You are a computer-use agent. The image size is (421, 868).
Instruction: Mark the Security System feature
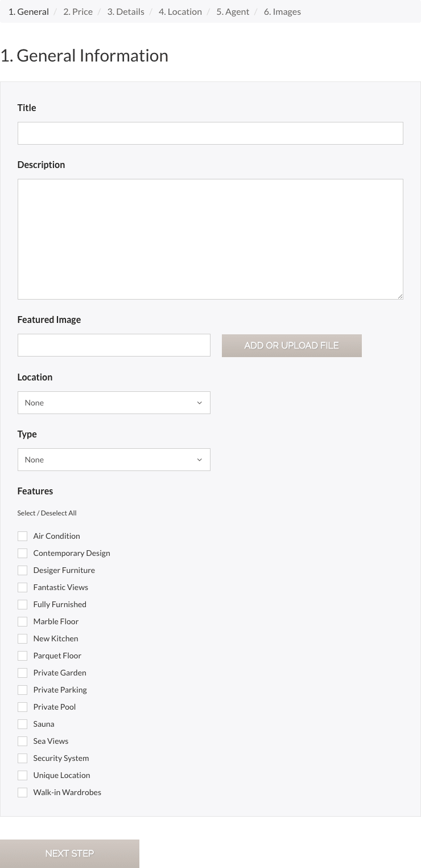22,758
